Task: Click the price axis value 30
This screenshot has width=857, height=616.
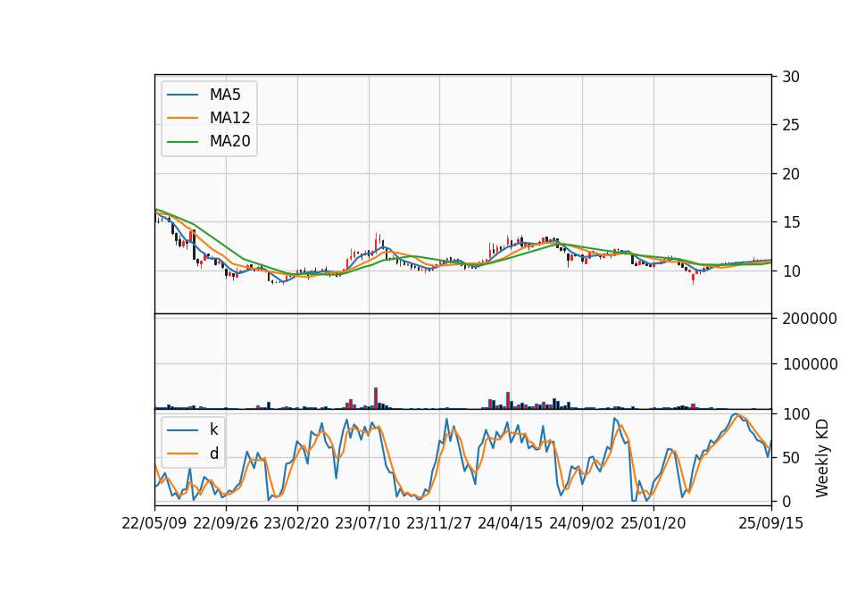Action: click(x=791, y=77)
